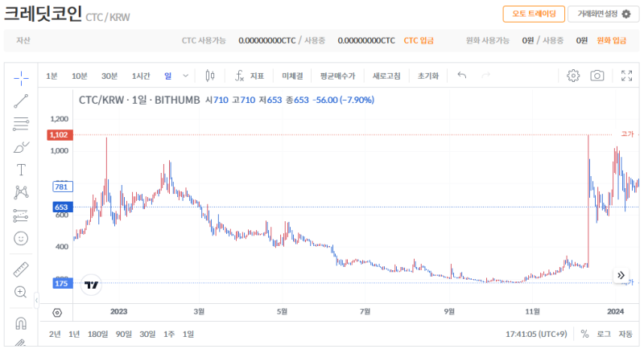Click the CTC/KRW · 1일 · BITHUMB legend title
The height and width of the screenshot is (349, 644).
click(139, 100)
